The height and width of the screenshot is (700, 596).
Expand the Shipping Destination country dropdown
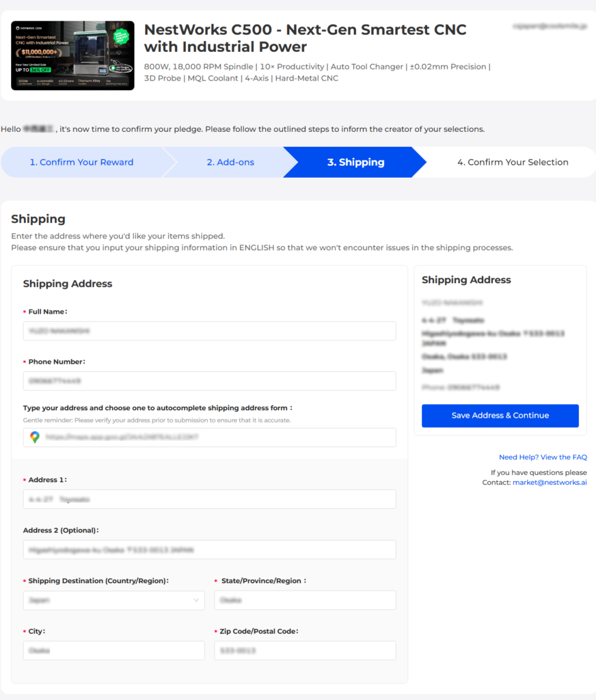click(x=113, y=600)
